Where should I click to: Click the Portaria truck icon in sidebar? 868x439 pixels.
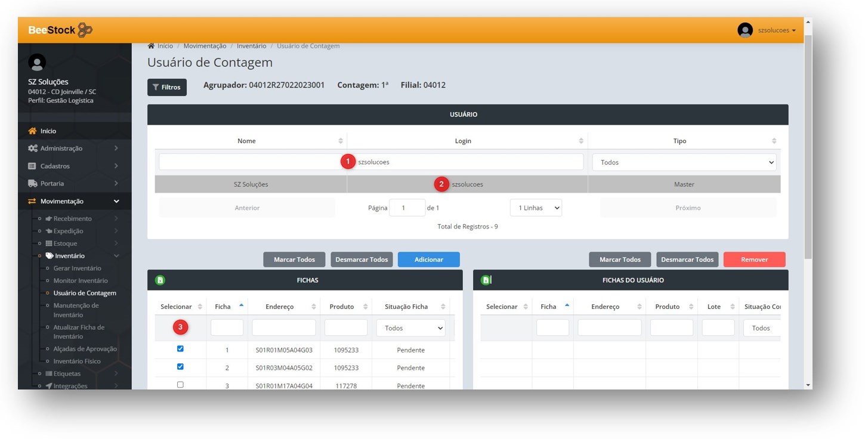coord(33,184)
